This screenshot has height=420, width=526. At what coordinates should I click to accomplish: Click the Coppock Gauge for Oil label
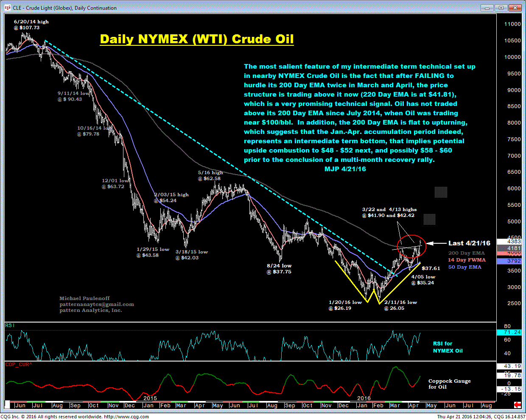click(x=450, y=384)
